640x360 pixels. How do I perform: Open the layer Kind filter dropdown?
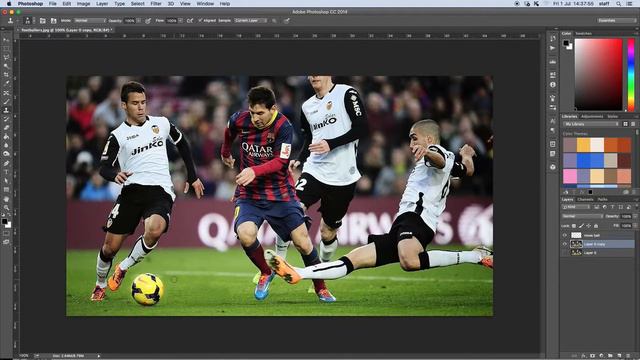pos(576,207)
